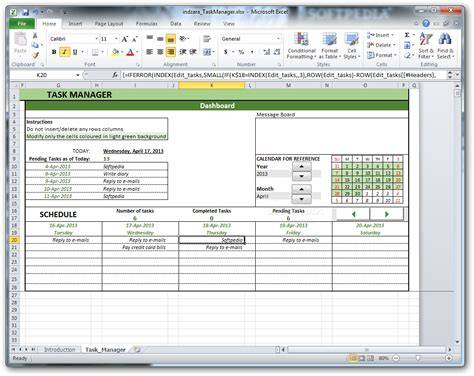Center text horizontally
474x376 pixels.
pos(160,52)
